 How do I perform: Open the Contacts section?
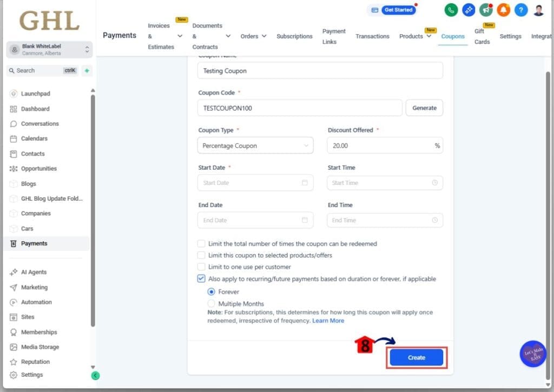pos(34,154)
